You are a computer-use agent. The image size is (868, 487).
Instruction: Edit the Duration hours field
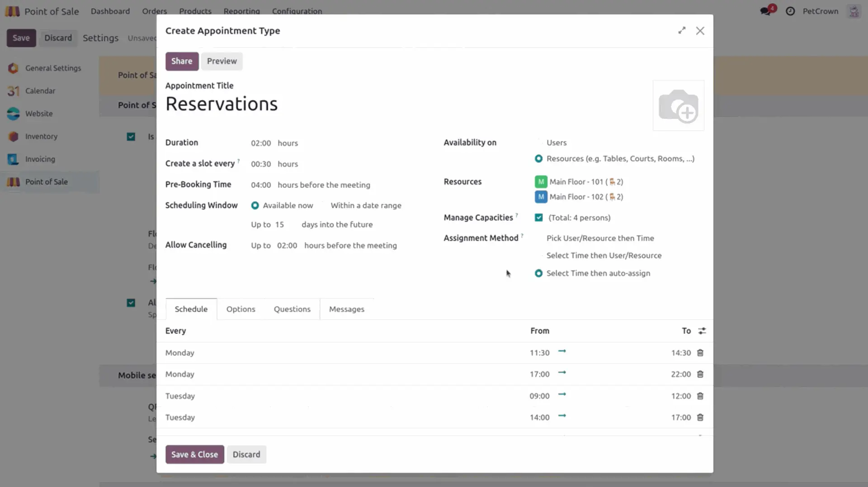click(261, 143)
